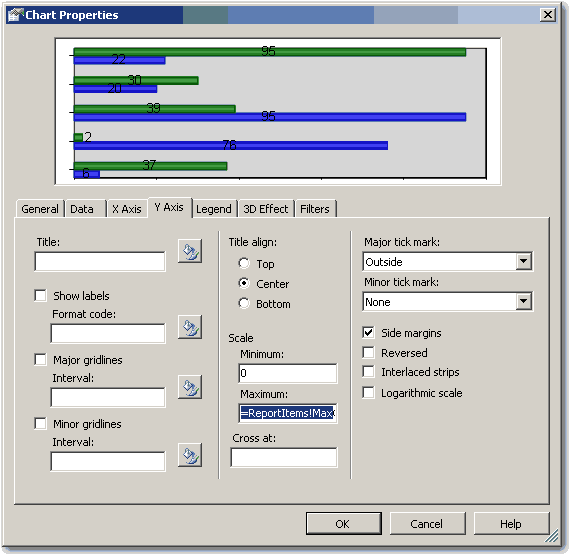Image resolution: width=570 pixels, height=555 pixels.
Task: Switch to the X Axis tab
Action: click(127, 209)
